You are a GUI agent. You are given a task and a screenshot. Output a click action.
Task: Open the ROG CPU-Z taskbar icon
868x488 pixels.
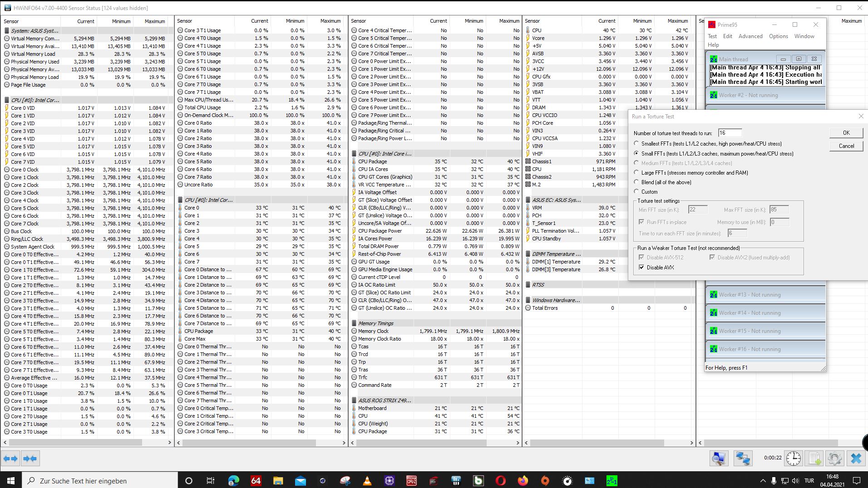tap(412, 481)
